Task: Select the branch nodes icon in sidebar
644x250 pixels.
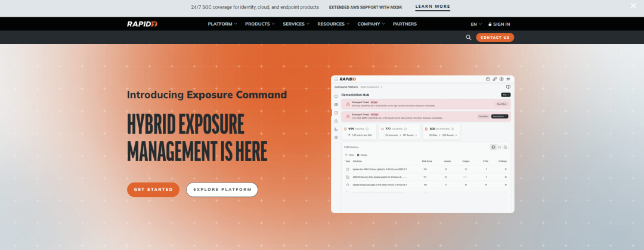Action: [x=336, y=129]
